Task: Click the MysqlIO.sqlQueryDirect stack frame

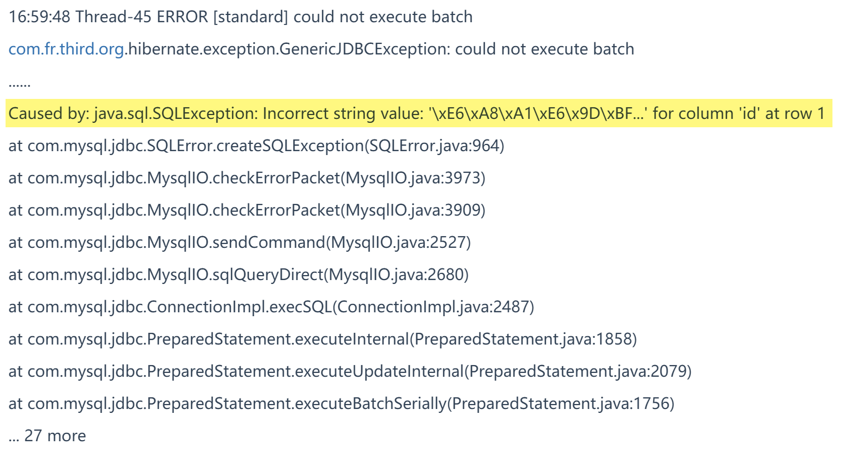Action: coord(238,275)
